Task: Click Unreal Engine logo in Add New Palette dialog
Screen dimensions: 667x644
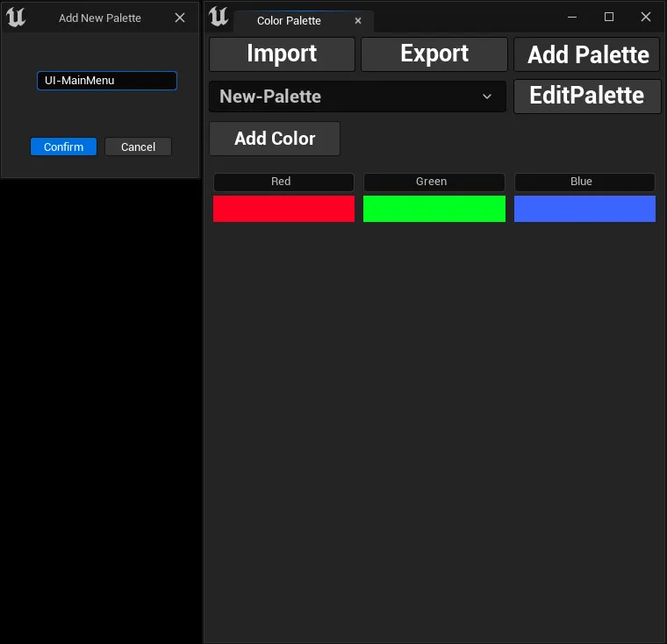Action: [16, 18]
